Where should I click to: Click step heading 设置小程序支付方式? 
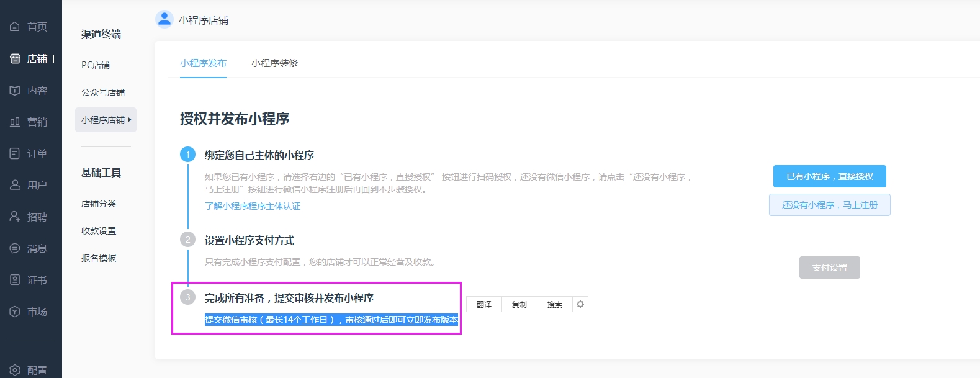click(x=249, y=240)
